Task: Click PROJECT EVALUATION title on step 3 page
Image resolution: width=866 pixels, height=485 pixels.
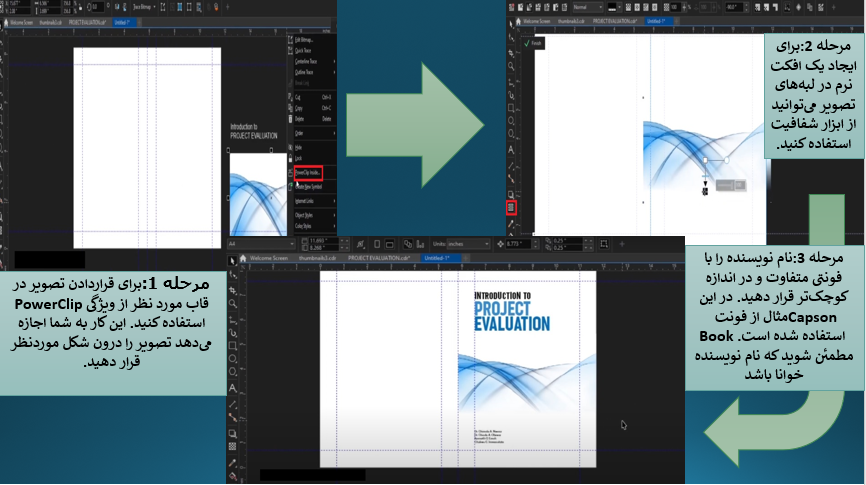Action: [x=512, y=317]
